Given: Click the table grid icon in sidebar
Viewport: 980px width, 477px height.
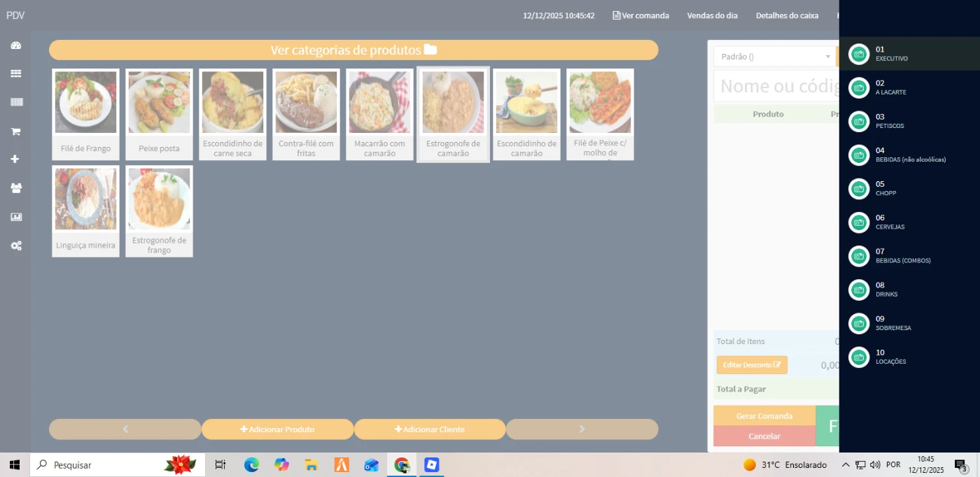Looking at the screenshot, I should tap(15, 73).
